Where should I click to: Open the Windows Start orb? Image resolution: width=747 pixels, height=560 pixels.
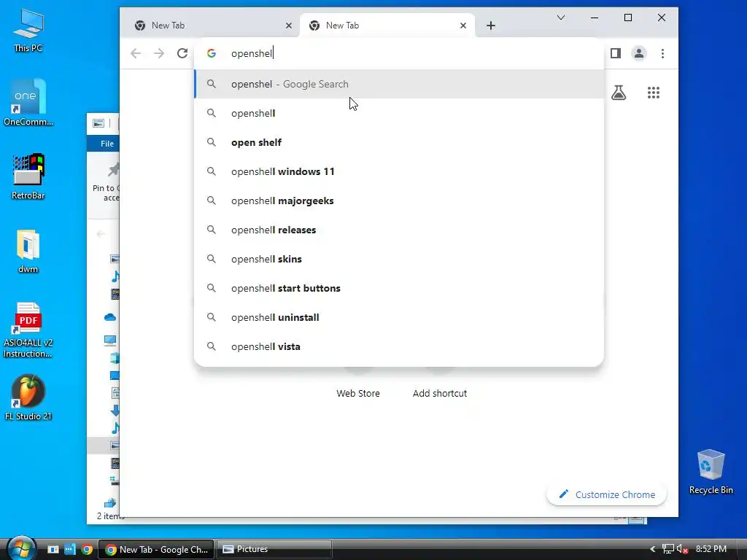coord(21,548)
